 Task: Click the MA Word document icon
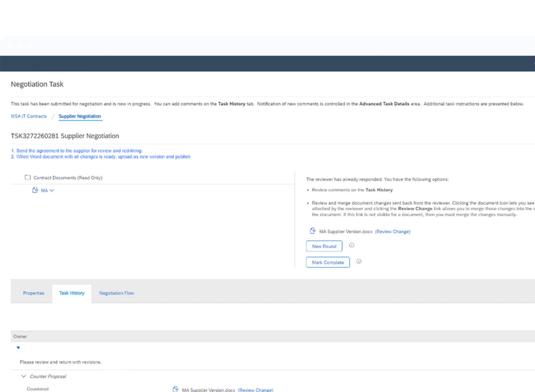click(35, 190)
